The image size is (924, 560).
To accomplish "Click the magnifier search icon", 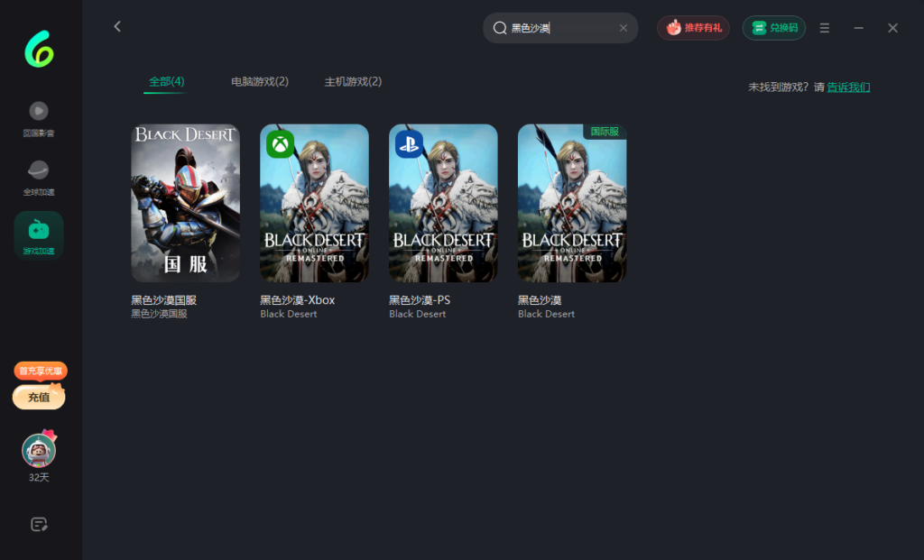I will click(x=499, y=28).
